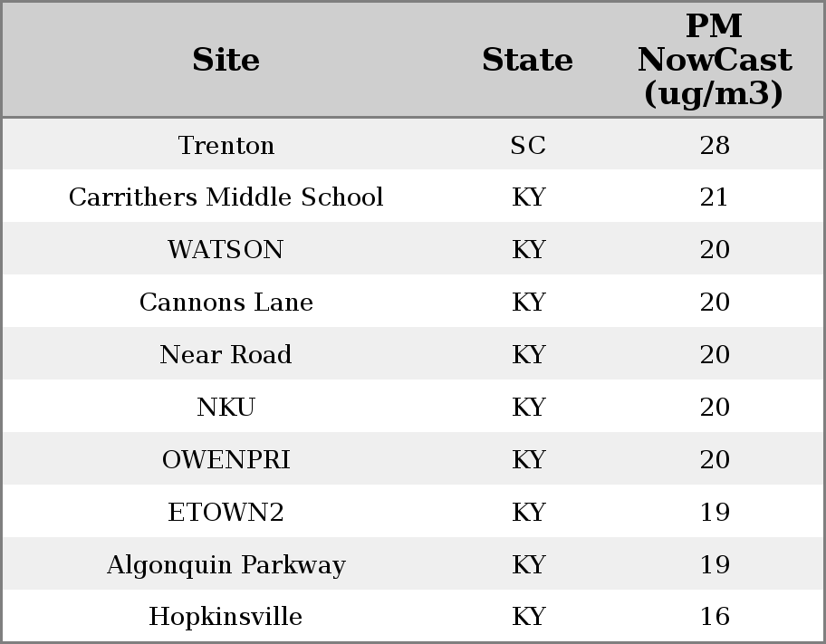This screenshot has height=644, width=826.
Task: Click the State column header
Action: pyautogui.click(x=527, y=60)
